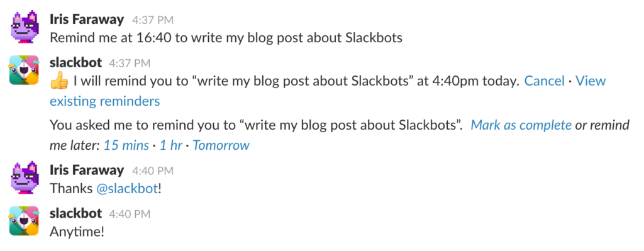
Task: Open the @slackbot mention
Action: 127,189
